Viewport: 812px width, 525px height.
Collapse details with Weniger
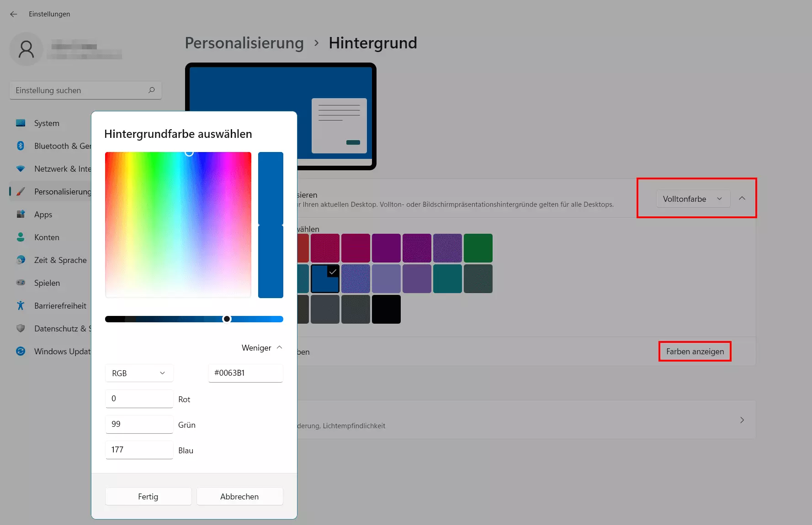point(262,348)
